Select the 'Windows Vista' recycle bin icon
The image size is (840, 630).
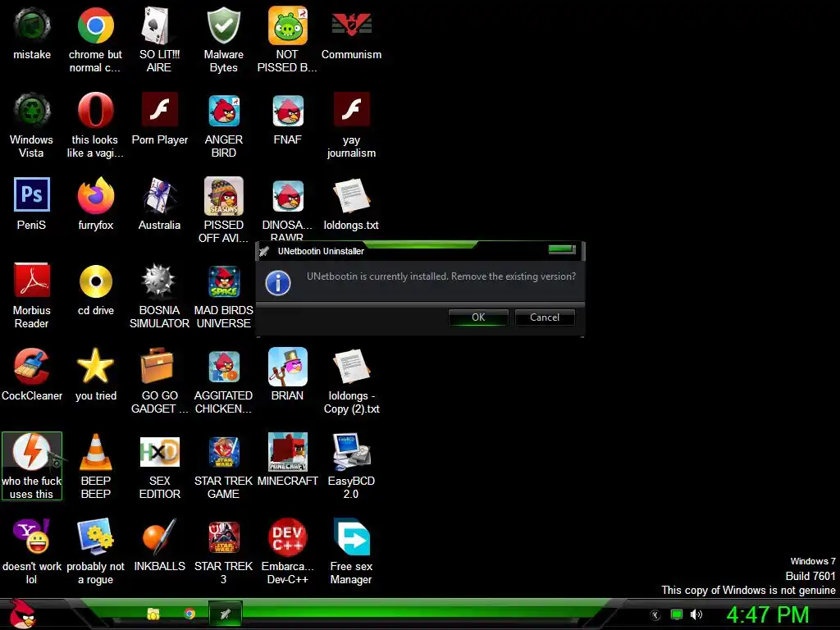pos(32,111)
